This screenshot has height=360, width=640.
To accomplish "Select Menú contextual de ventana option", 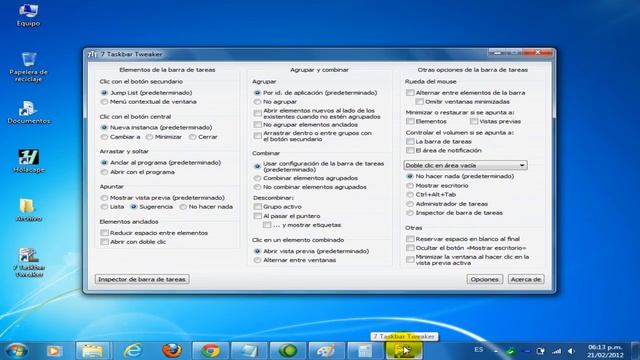I will 149,102.
